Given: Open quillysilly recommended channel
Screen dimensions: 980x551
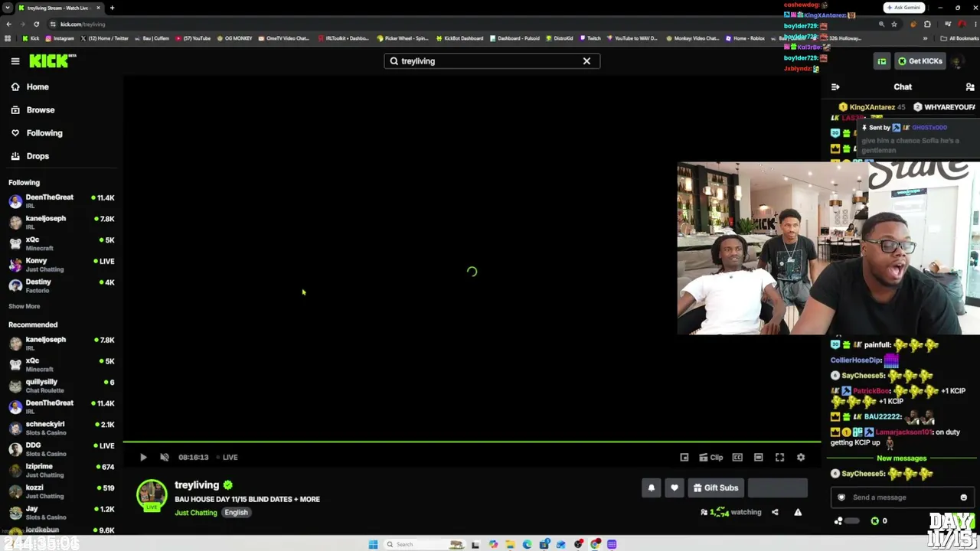Looking at the screenshot, I should (x=61, y=386).
